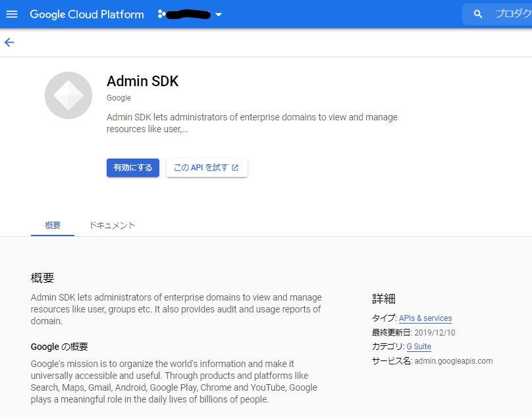
Task: Click the project selector dots icon
Action: tap(162, 14)
